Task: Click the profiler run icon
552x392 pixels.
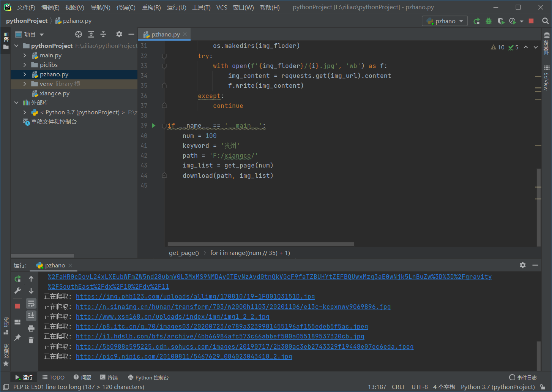Action: 513,21
